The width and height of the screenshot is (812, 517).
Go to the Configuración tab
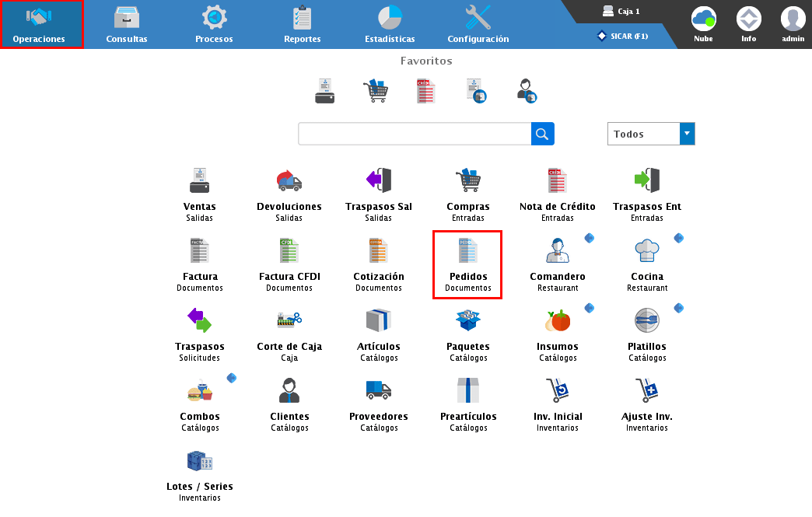tap(478, 25)
